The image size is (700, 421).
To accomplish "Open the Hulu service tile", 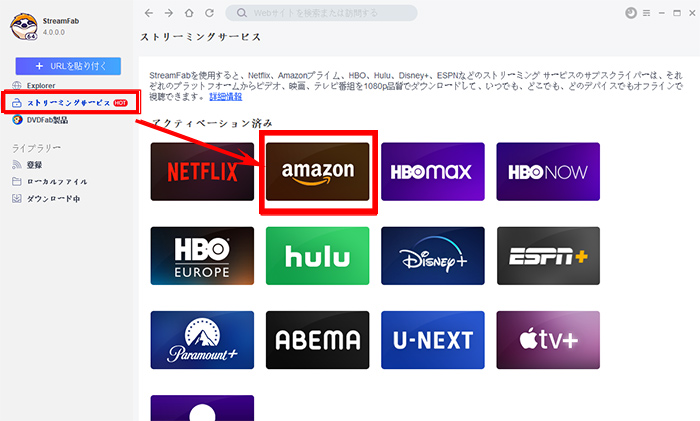I will click(x=317, y=256).
